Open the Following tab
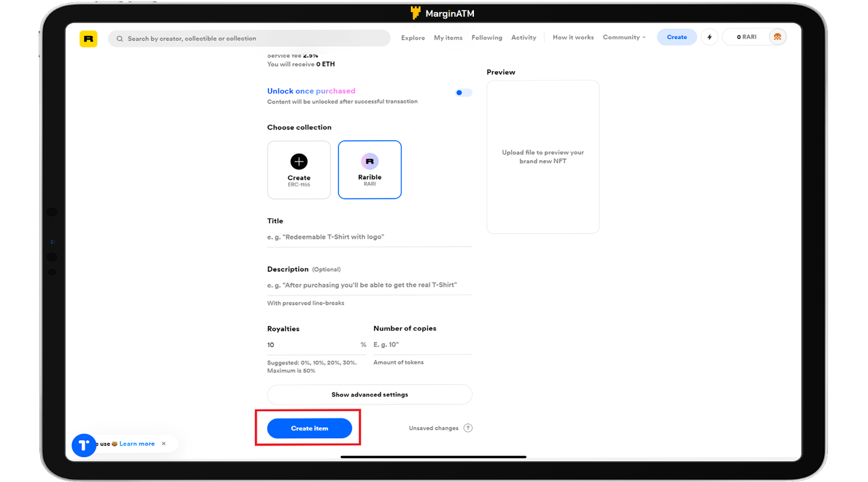Screen dimensions: 868x482 (x=487, y=38)
